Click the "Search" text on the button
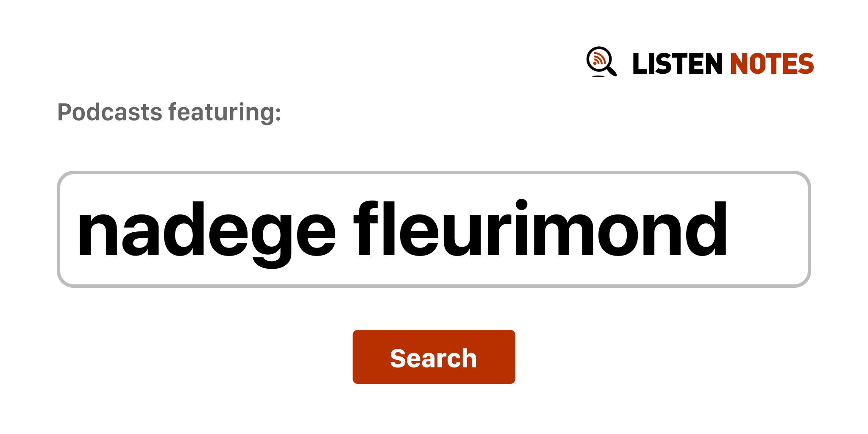 (x=434, y=358)
